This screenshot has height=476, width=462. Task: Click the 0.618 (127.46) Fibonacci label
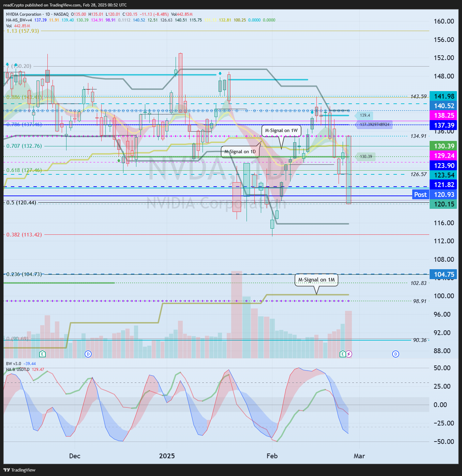coord(24,170)
